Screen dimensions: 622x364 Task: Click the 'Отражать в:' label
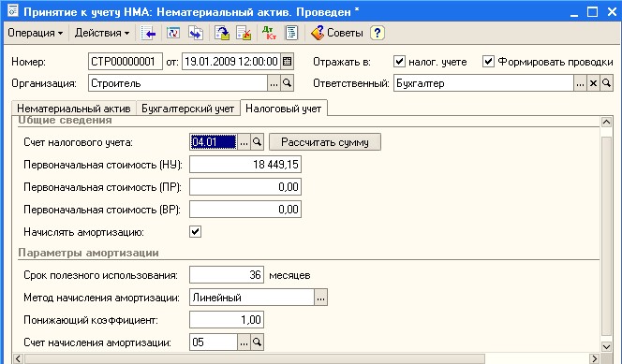[x=342, y=62]
